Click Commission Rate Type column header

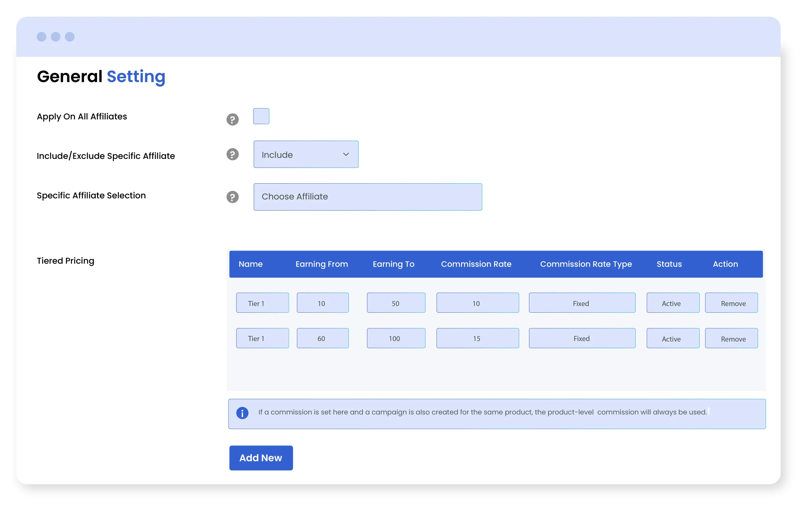[586, 264]
